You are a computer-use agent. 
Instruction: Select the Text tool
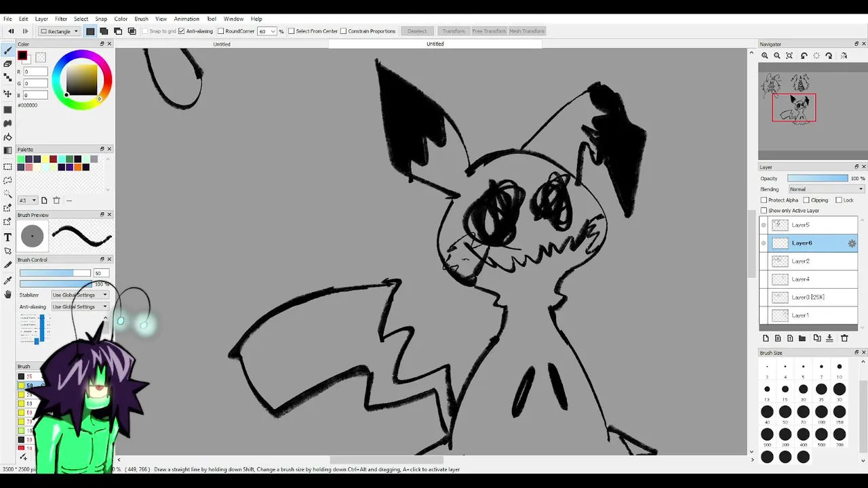(8, 237)
